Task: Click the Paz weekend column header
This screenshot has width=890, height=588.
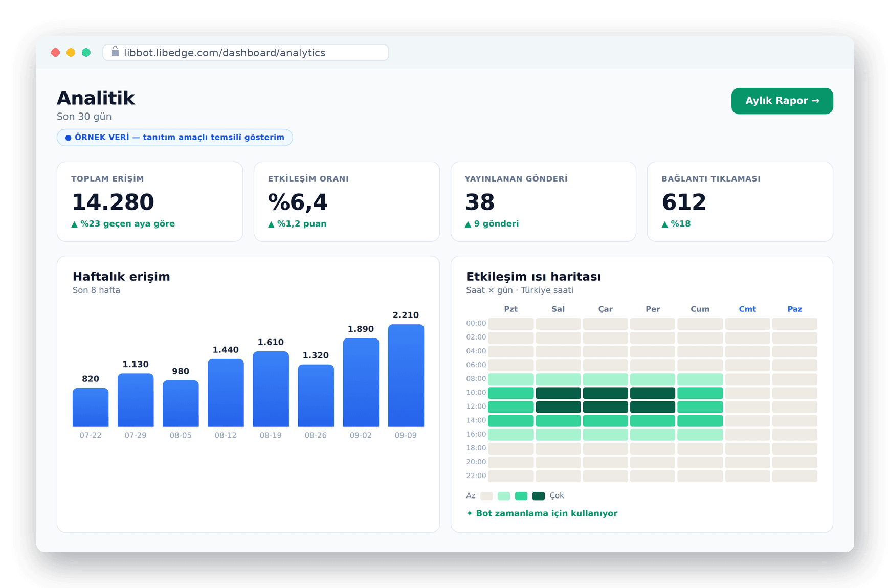Action: pyautogui.click(x=794, y=309)
